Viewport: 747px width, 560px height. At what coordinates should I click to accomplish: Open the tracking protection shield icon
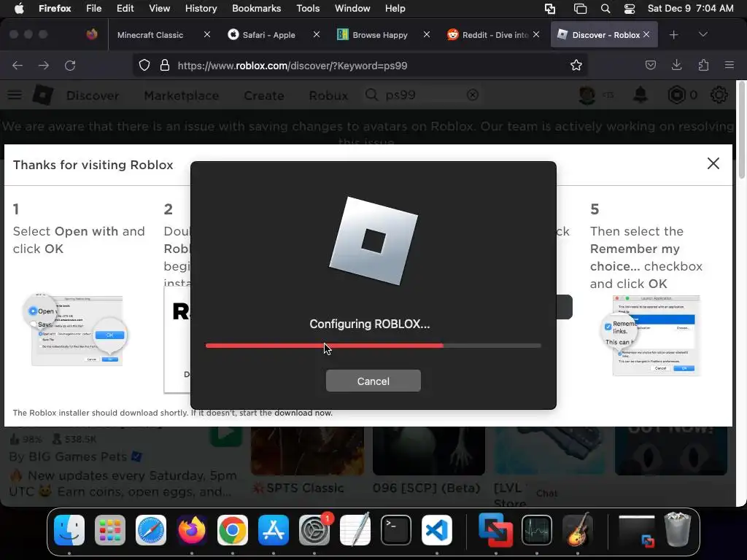point(144,65)
